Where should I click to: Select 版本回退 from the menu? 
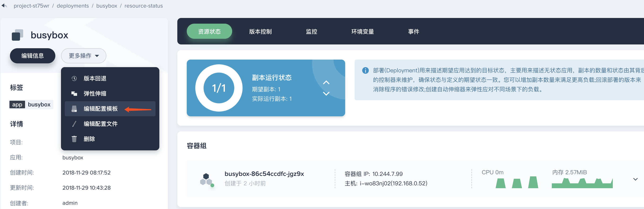pos(110,78)
